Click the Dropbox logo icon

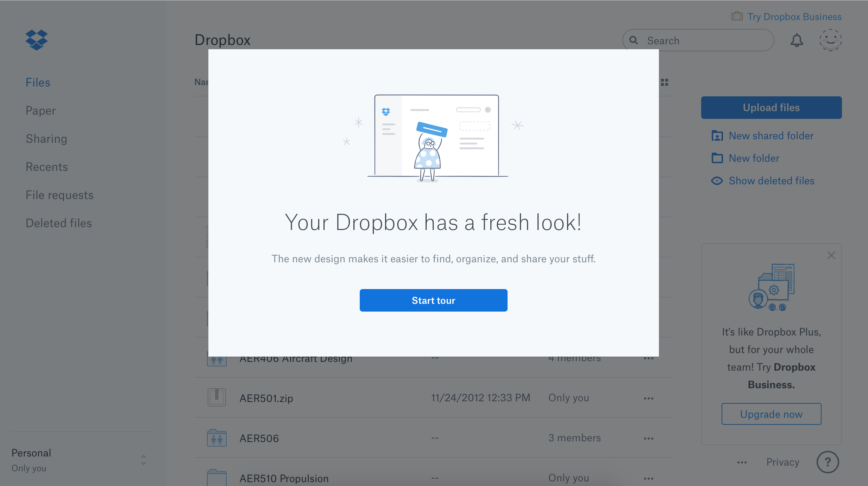tap(37, 40)
